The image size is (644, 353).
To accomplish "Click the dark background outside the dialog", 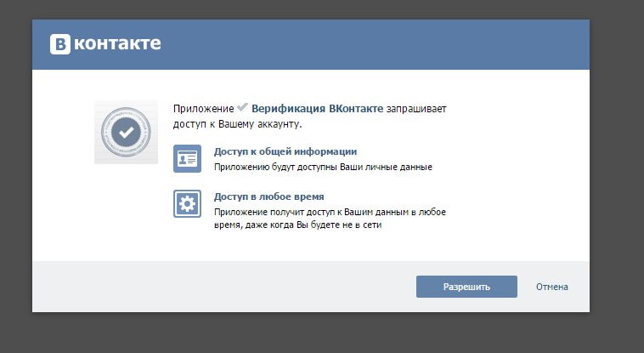I will 616,170.
